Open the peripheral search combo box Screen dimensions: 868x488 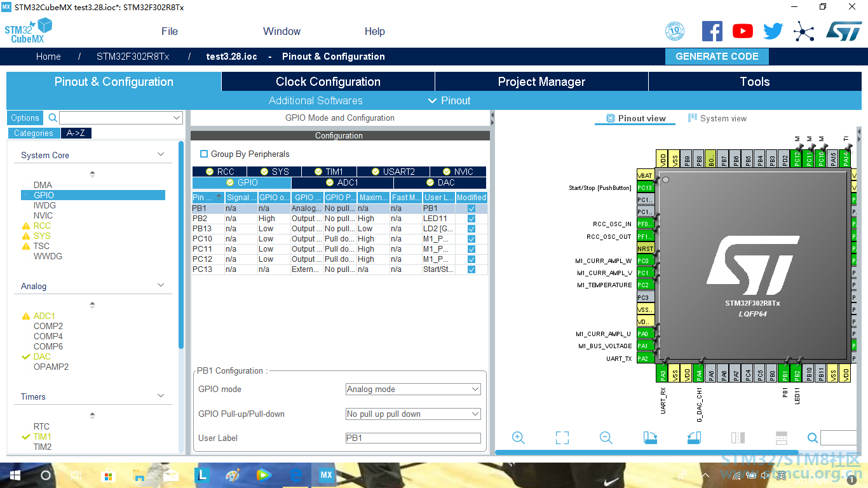point(121,118)
